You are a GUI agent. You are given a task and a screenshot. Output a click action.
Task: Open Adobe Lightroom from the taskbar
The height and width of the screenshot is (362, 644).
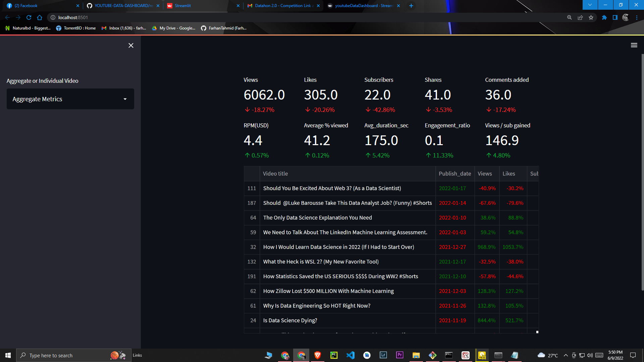(383, 355)
